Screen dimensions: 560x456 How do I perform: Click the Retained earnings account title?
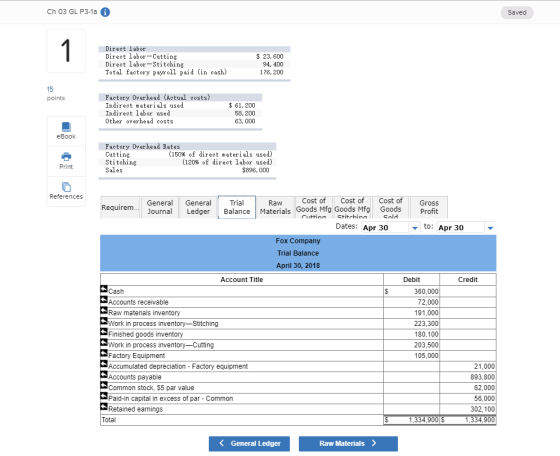(135, 409)
